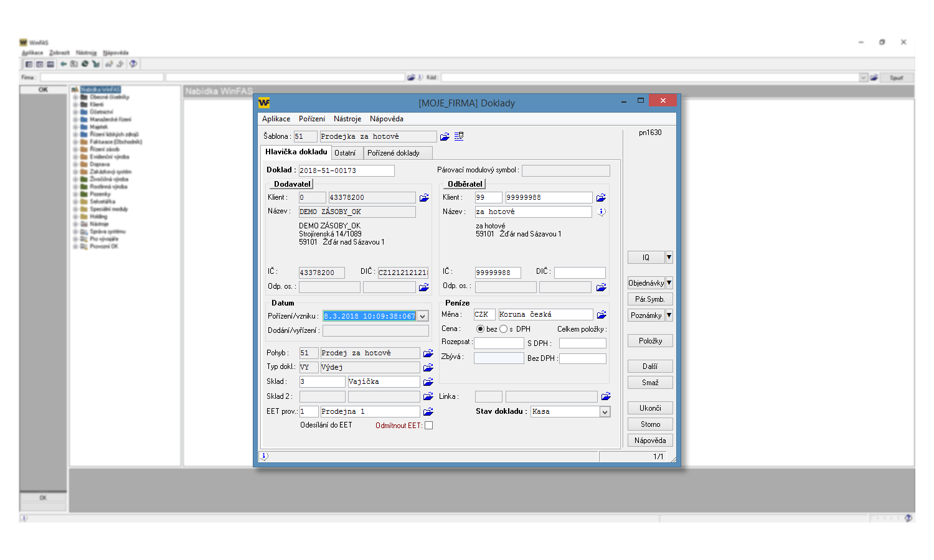Viewport: 934px width, 560px height.
Task: Select the Hlavička dokladu tab
Action: point(296,152)
